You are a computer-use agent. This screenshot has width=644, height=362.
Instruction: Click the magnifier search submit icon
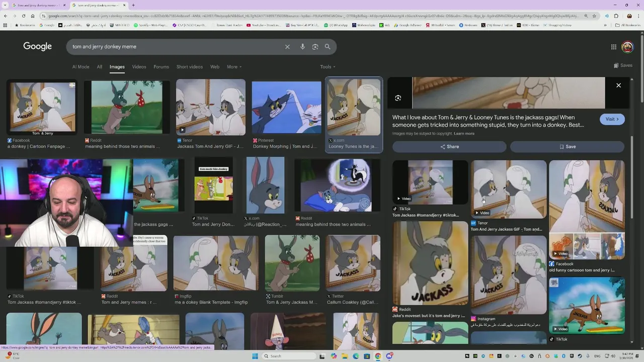click(328, 47)
